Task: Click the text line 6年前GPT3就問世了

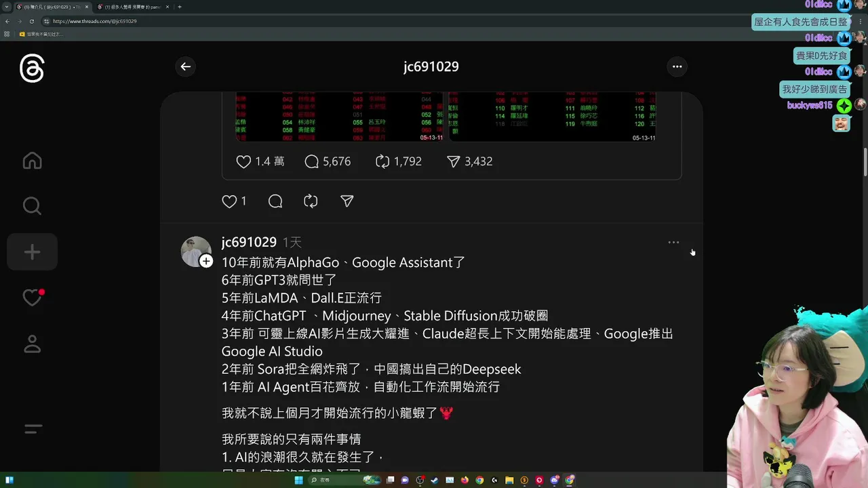Action: point(279,280)
